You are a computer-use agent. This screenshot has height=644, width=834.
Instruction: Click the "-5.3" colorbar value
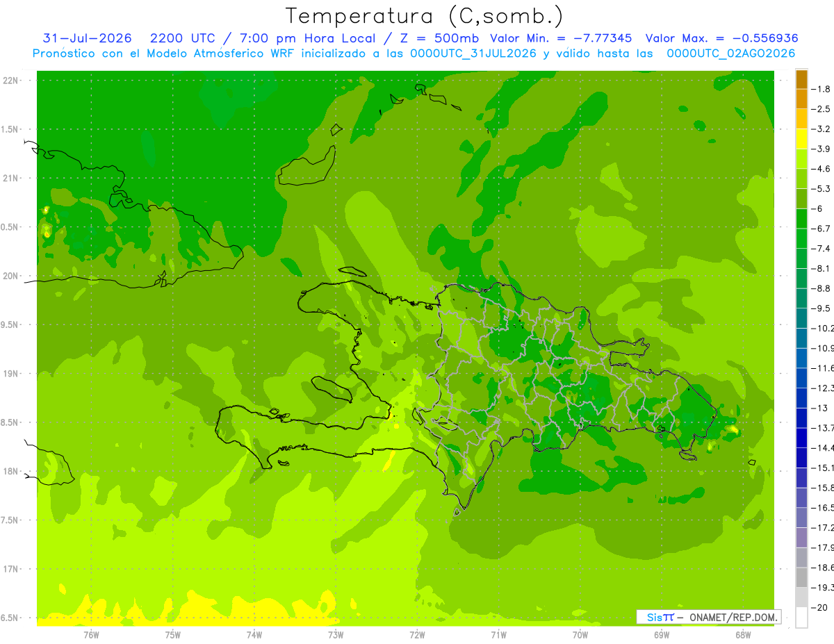(x=821, y=189)
